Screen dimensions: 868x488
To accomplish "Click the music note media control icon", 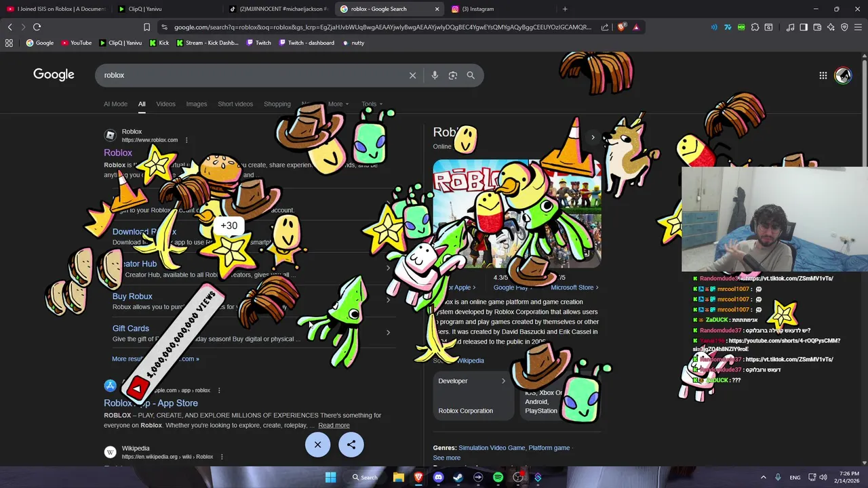I will (x=790, y=27).
